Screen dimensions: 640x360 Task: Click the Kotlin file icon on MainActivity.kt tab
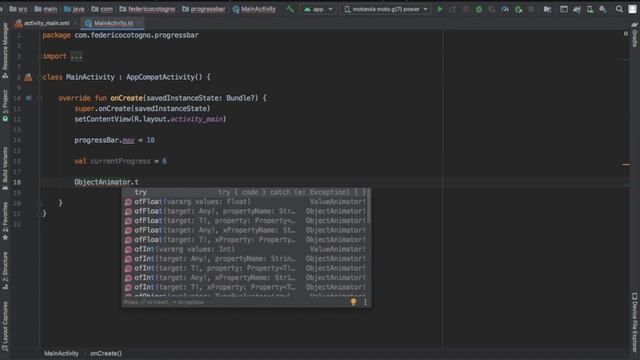pyautogui.click(x=88, y=23)
